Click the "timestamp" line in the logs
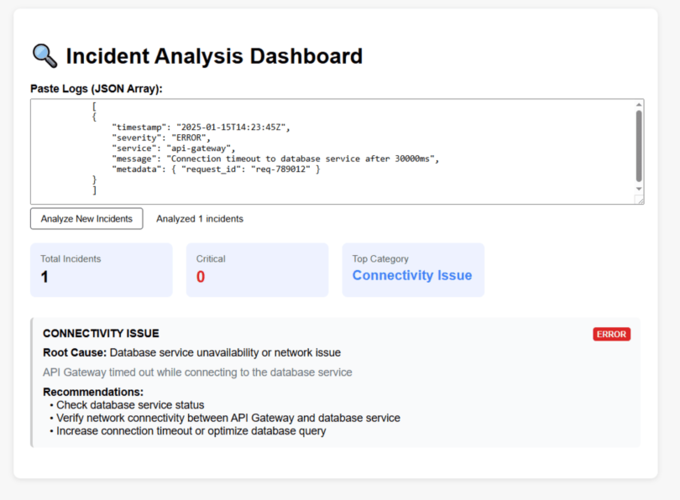Screen dimensions: 680x500 pyautogui.click(x=201, y=127)
